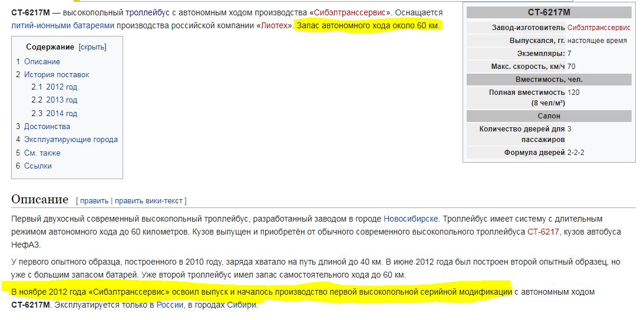The width and height of the screenshot is (644, 320).
Task: Click the «Описание» section heading
Action: (x=40, y=199)
